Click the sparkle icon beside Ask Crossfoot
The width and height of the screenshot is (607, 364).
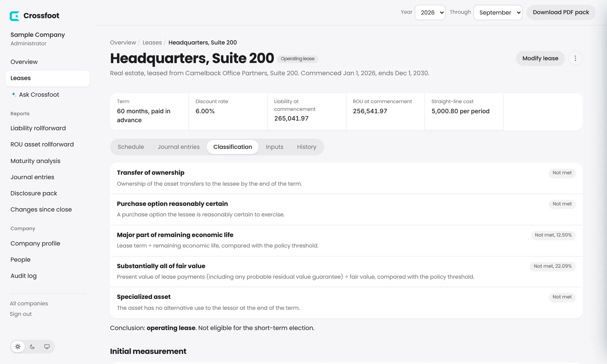click(x=14, y=94)
